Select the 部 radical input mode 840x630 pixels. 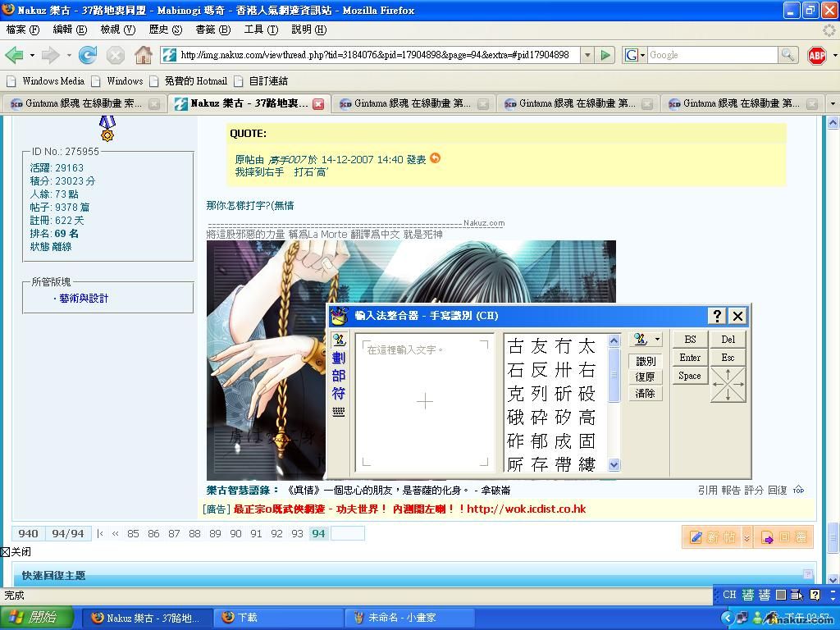[339, 376]
